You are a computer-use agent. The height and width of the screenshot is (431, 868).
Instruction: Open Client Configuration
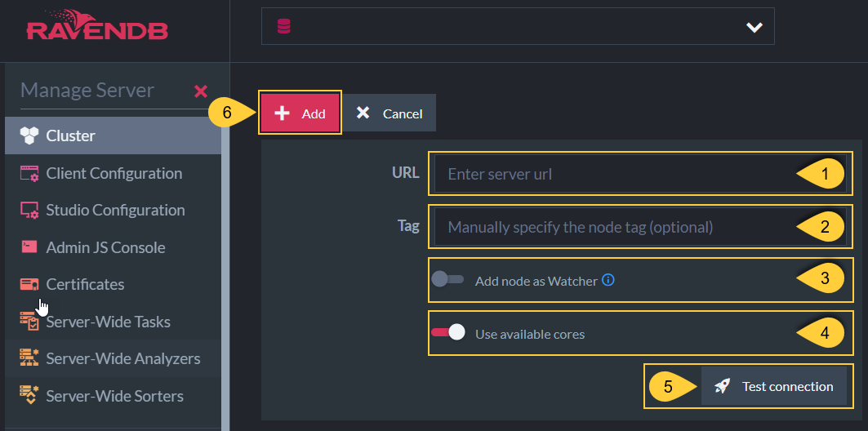tap(113, 173)
